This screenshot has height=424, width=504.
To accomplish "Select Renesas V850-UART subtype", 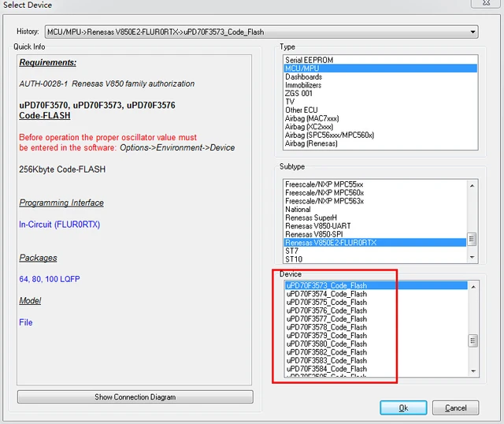I will pyautogui.click(x=375, y=226).
